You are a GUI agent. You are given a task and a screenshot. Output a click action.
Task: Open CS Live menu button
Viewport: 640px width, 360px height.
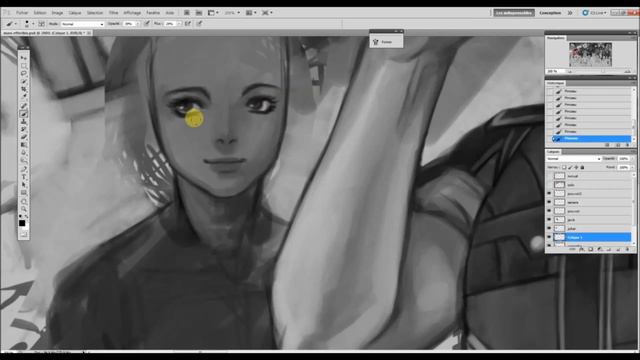[594, 13]
